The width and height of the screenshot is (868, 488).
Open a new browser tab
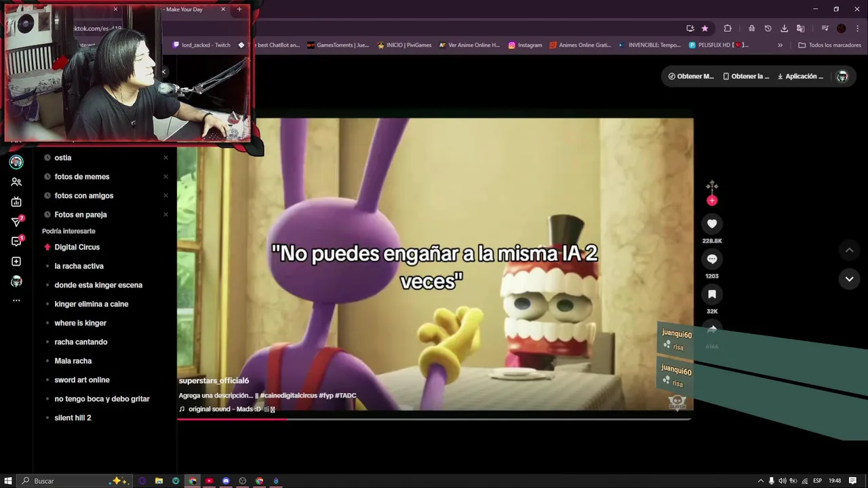tap(239, 9)
